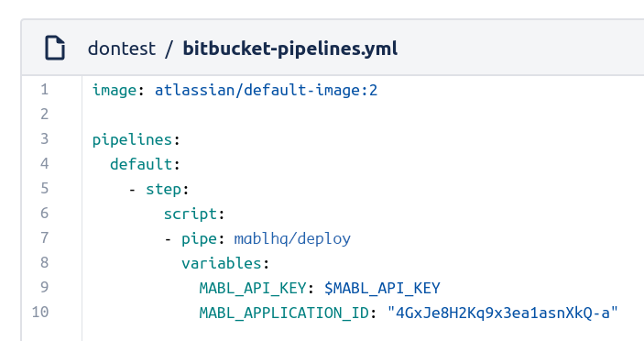Select line number 1
The width and height of the screenshot is (644, 341).
[44, 89]
